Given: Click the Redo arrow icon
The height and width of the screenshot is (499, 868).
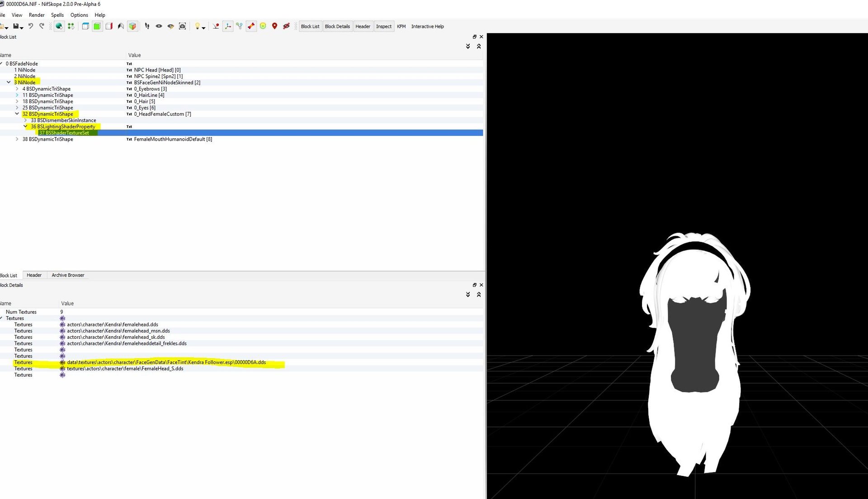Looking at the screenshot, I should coord(42,26).
